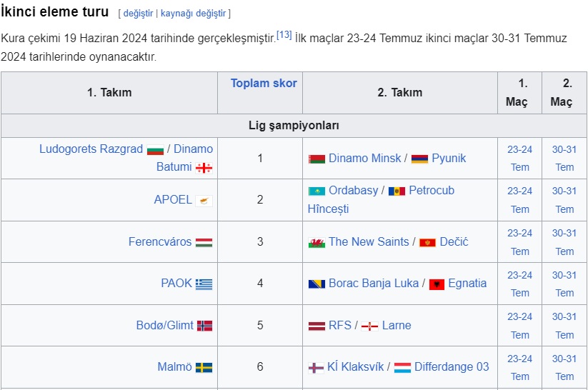Click the Albanian flag before Egnatia
Screen dimensions: 588x390
click(x=437, y=284)
